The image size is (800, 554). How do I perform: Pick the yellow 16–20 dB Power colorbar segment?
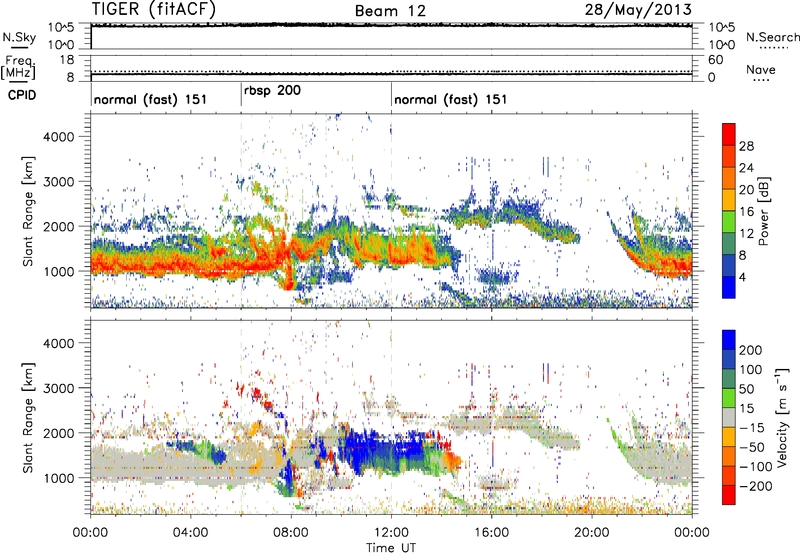tap(729, 199)
